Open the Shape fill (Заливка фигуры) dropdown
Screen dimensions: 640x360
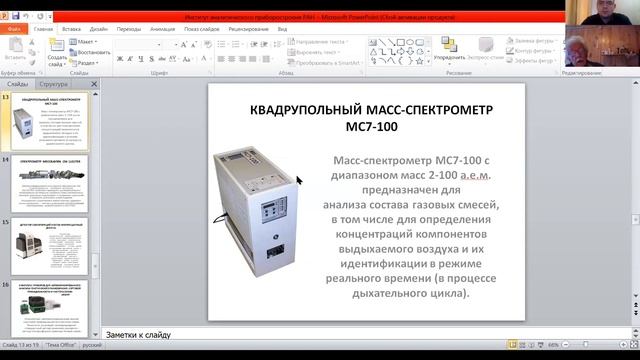click(532, 41)
